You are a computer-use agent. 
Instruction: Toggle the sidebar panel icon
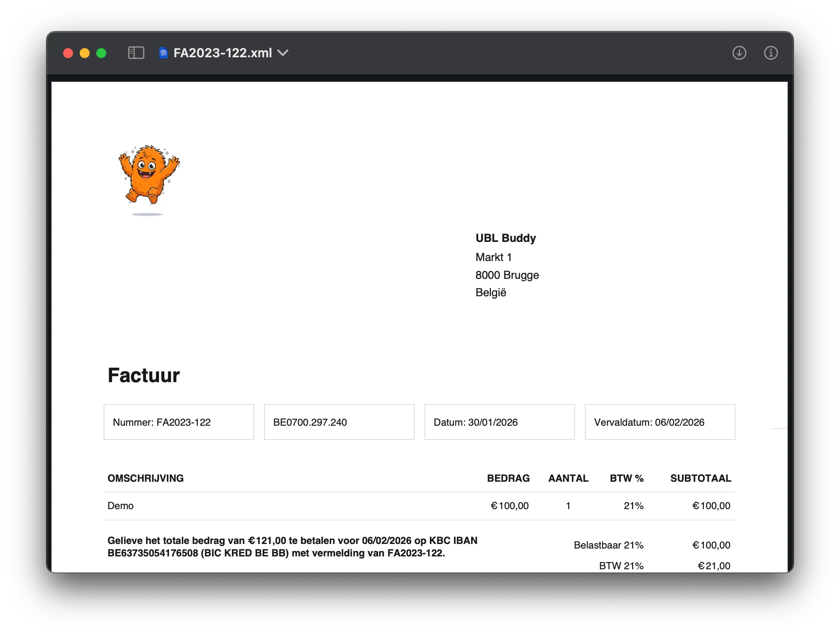pyautogui.click(x=136, y=53)
